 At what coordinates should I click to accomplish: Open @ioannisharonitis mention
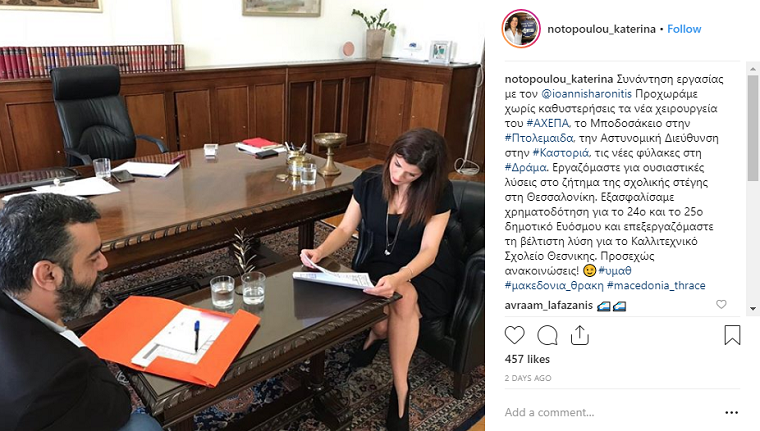click(586, 94)
